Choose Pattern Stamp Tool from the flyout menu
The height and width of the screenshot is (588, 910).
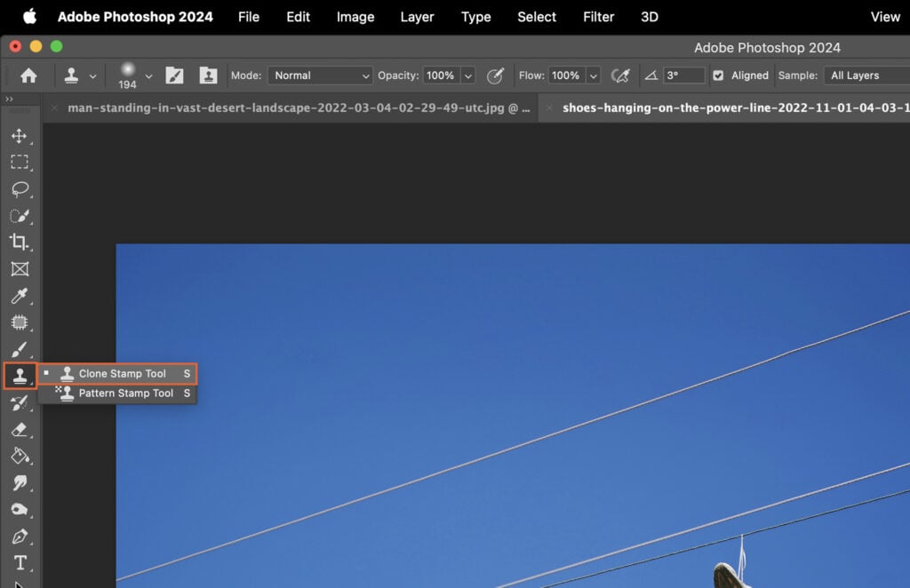[x=120, y=393]
